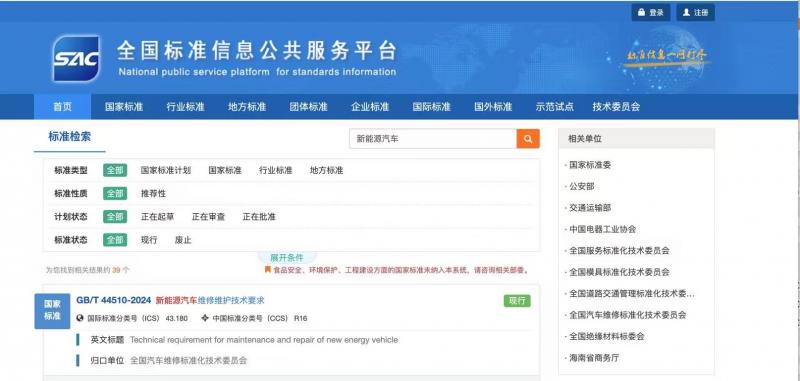This screenshot has height=381, width=800.
Task: Click 全国汽车维修标准化技术委员会 in the result's 归口单位
Action: [189, 360]
